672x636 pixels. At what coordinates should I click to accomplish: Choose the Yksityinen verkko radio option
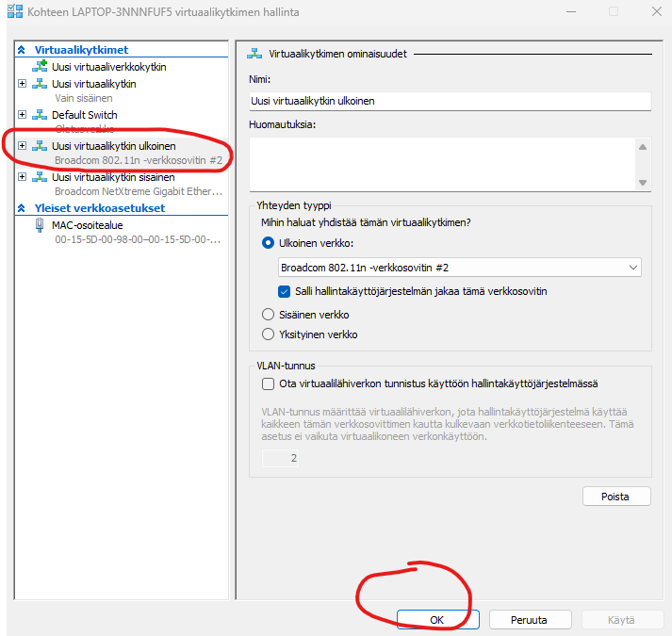click(268, 334)
